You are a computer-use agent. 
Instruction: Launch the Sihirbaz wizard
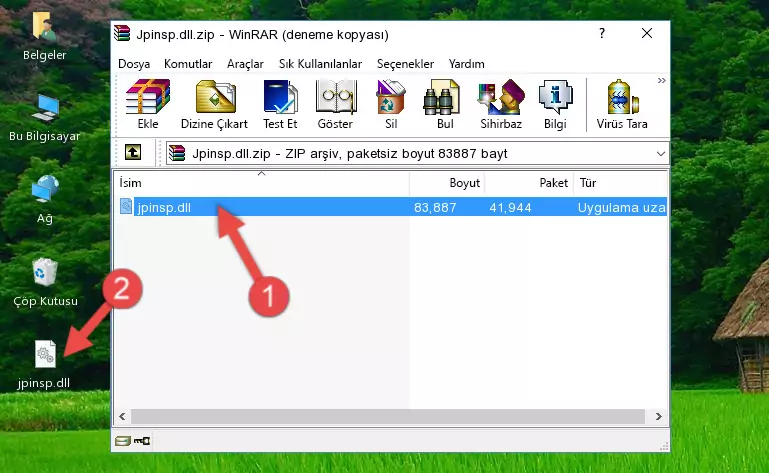pyautogui.click(x=501, y=105)
